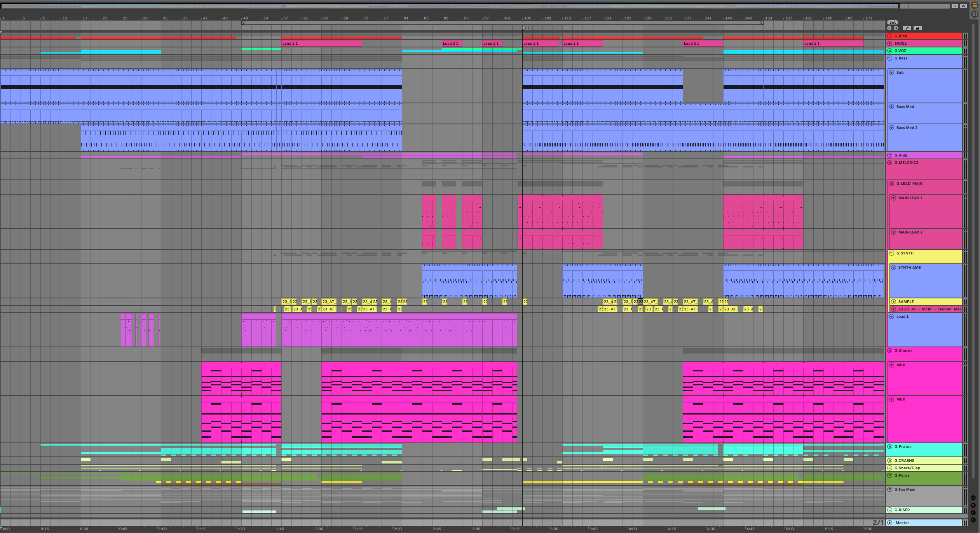Screen dimensions: 980x533
Task: Jump to previous locator arrow
Action: [889, 28]
